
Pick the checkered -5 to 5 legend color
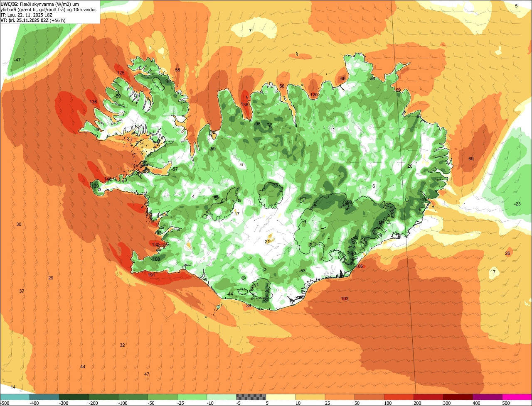click(251, 397)
